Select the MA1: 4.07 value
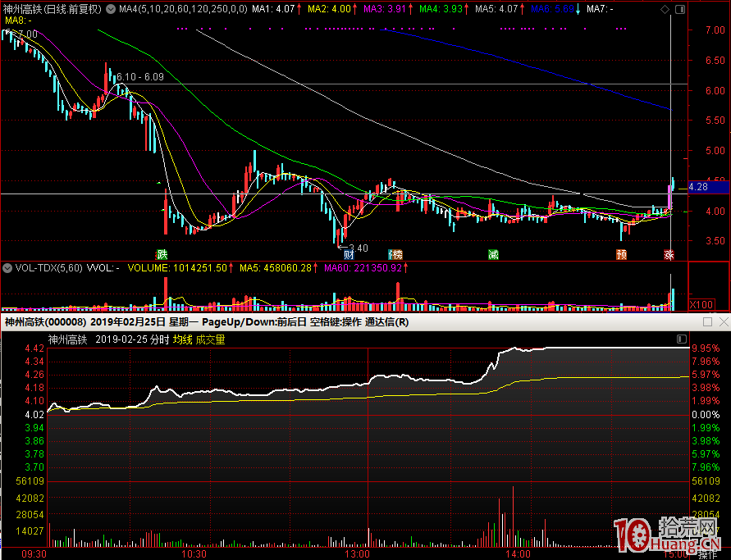 click(x=273, y=9)
